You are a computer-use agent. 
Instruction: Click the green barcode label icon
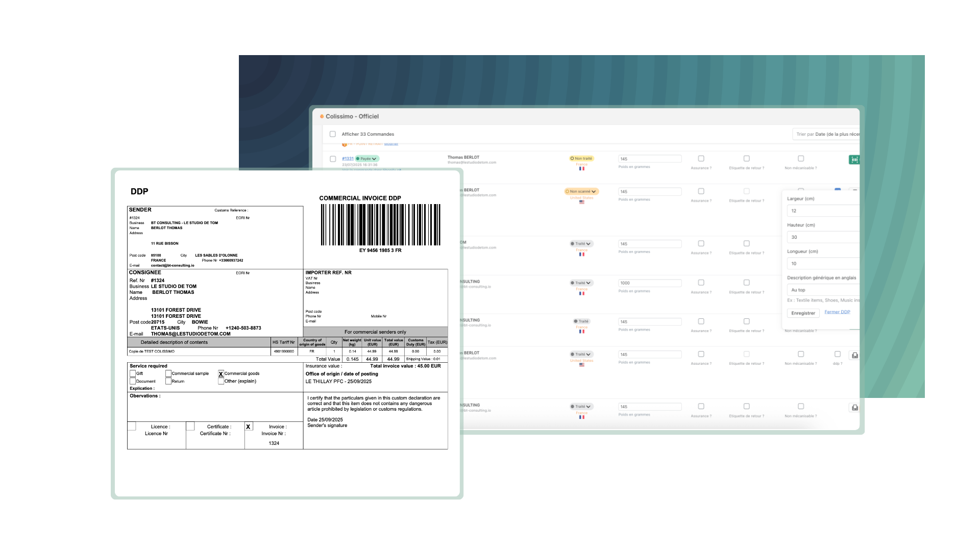854,160
